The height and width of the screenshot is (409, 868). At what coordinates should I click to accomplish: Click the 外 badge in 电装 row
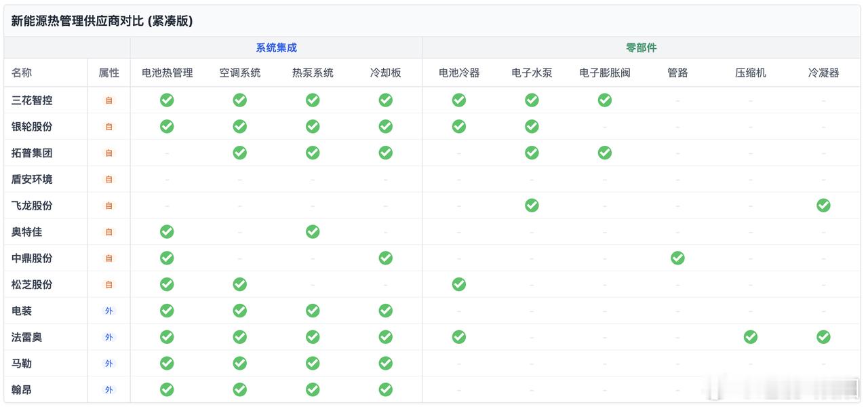(x=109, y=311)
